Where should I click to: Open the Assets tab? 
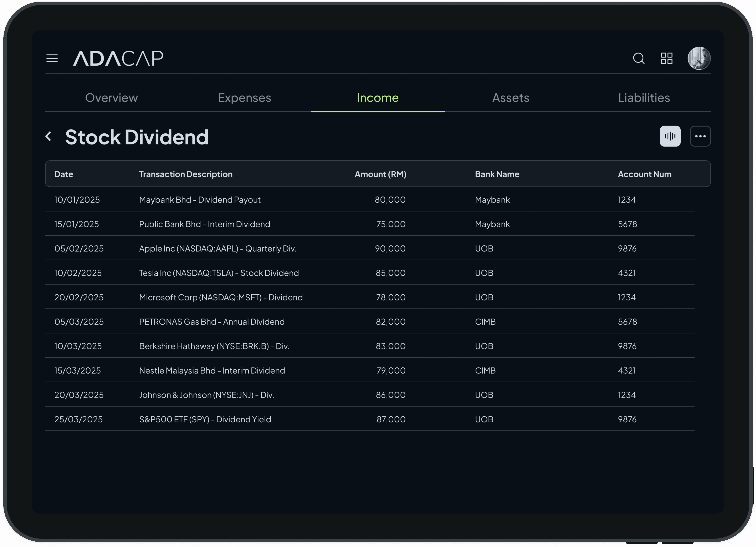coord(511,98)
